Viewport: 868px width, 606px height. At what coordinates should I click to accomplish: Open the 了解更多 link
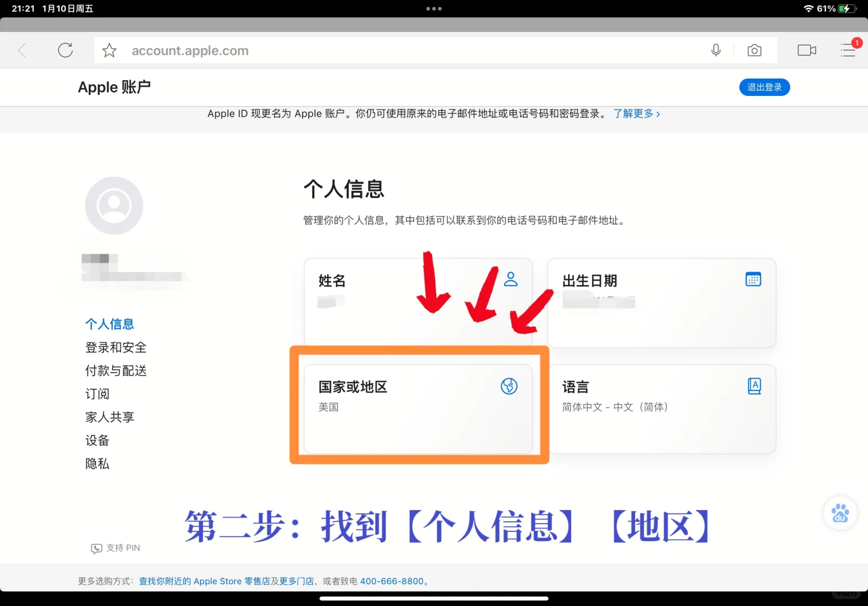click(634, 113)
